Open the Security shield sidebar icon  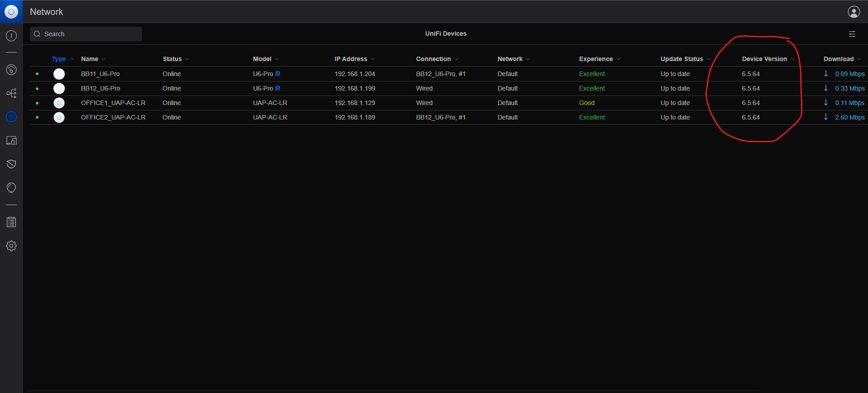pos(11,164)
